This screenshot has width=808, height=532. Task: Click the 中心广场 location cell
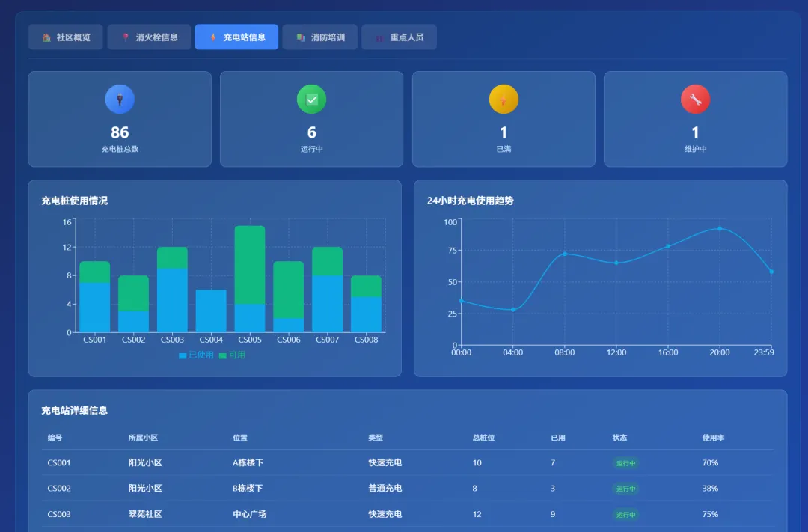pyautogui.click(x=249, y=514)
